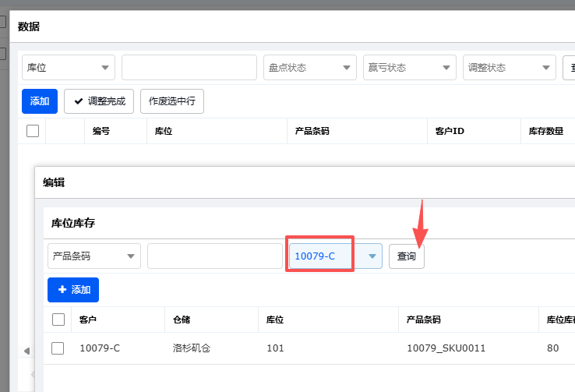Click the 10079_SKU0011 product barcode cell

pyautogui.click(x=446, y=348)
